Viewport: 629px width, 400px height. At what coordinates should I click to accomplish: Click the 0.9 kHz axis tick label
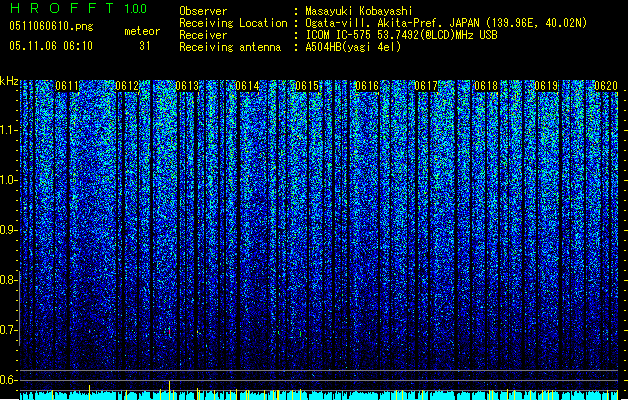[x=8, y=230]
